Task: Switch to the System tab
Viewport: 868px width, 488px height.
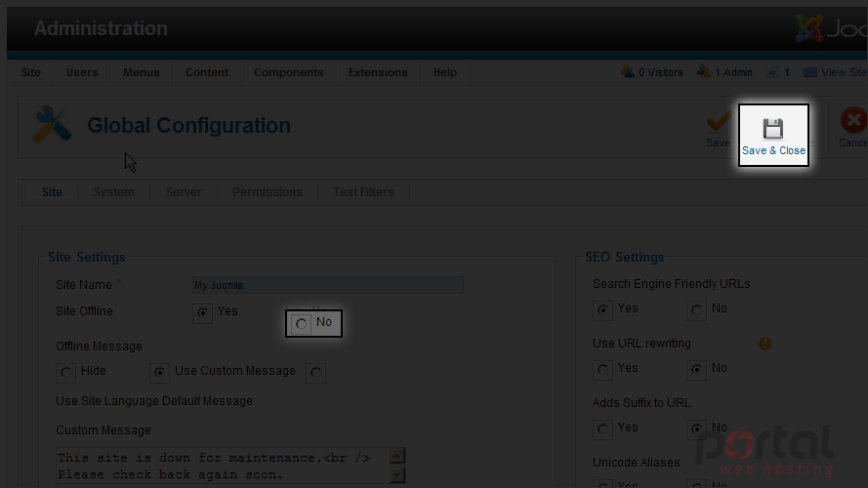Action: click(114, 192)
